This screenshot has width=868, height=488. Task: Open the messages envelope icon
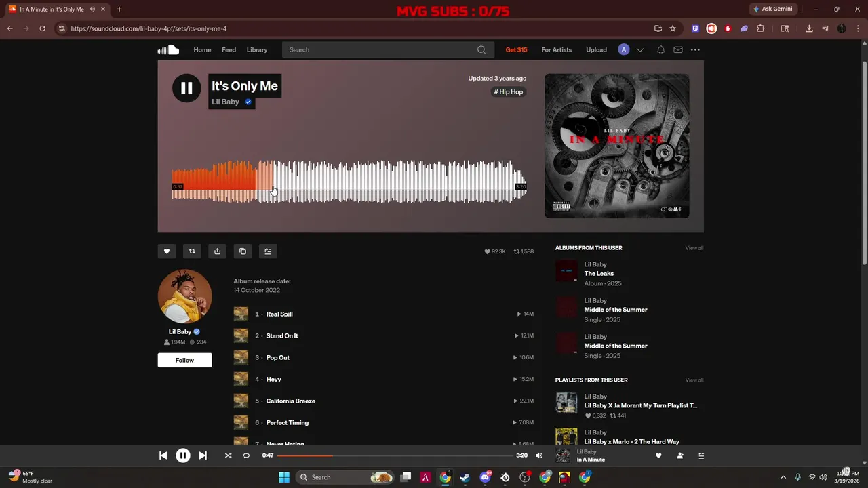678,49
